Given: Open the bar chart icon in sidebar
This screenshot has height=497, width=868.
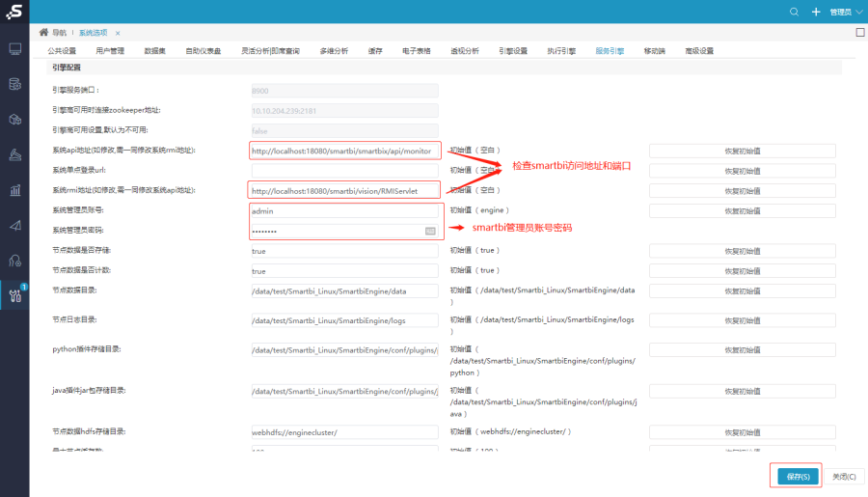Looking at the screenshot, I should 14,191.
